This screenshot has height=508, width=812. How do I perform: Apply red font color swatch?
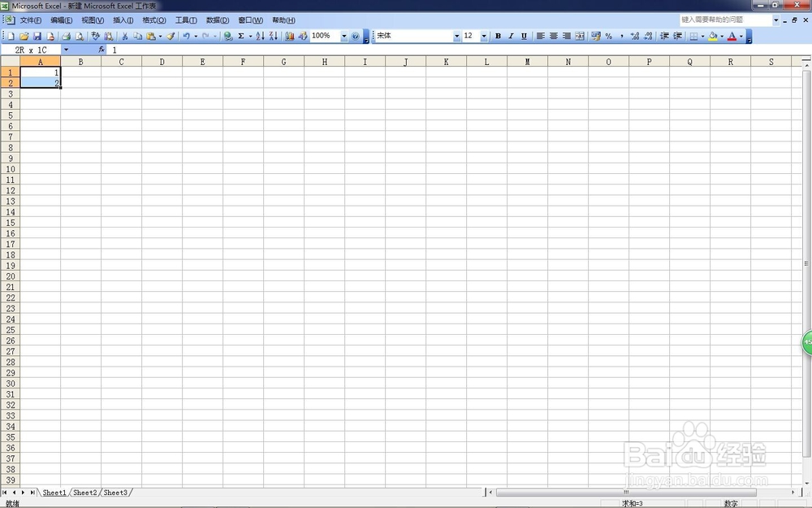point(732,36)
